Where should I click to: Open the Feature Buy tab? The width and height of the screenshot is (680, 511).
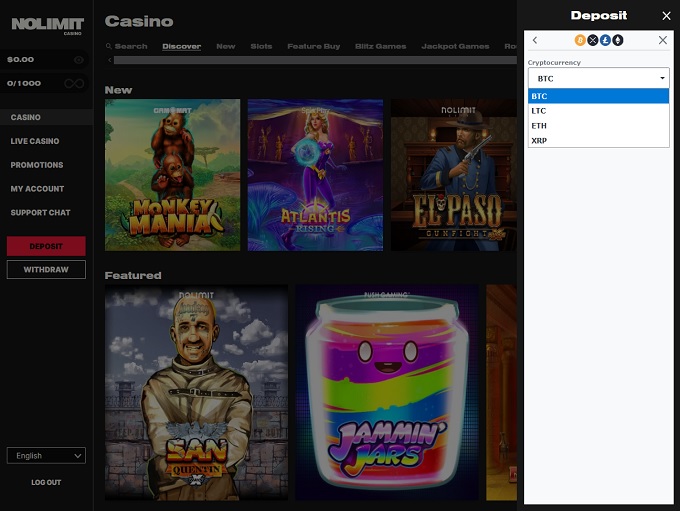click(313, 46)
